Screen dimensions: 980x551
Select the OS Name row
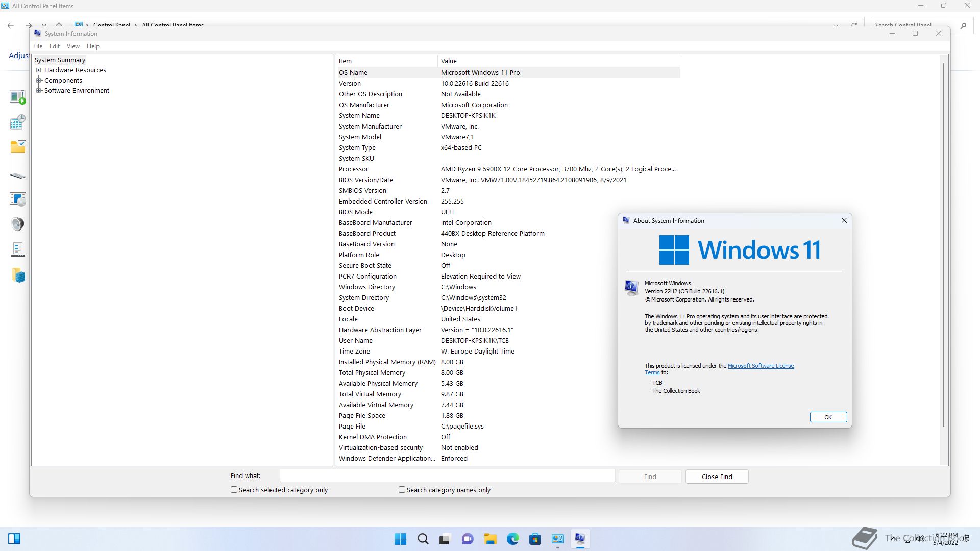point(508,72)
